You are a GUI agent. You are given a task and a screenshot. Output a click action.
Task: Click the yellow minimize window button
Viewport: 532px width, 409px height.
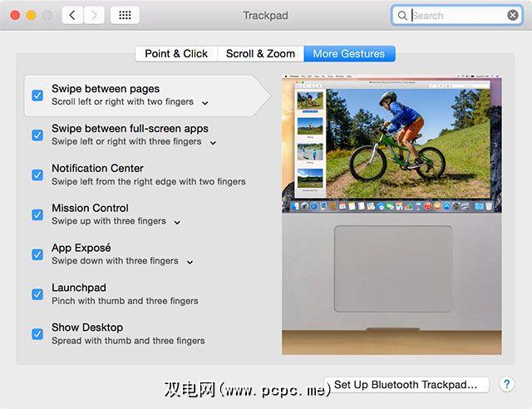[32, 15]
